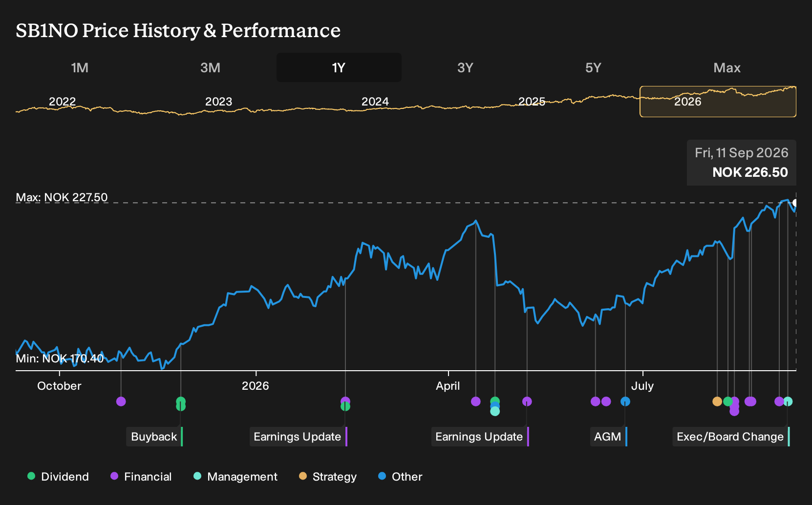The width and height of the screenshot is (812, 505).
Task: Open the Earnings Update label near 2026
Action: tap(298, 437)
